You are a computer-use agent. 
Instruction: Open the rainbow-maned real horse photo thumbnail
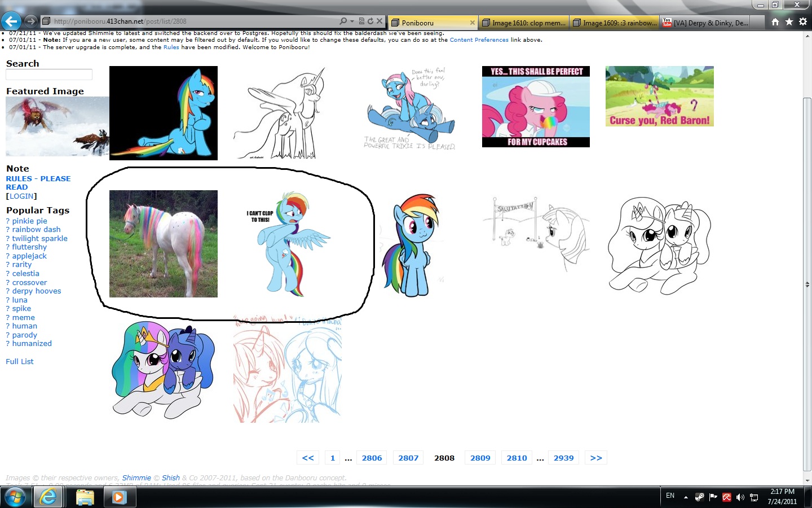pos(164,244)
